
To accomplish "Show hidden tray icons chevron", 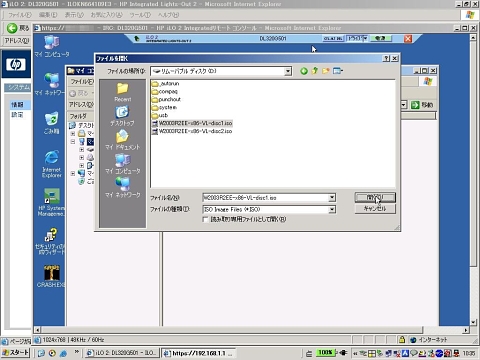I will coord(355,353).
